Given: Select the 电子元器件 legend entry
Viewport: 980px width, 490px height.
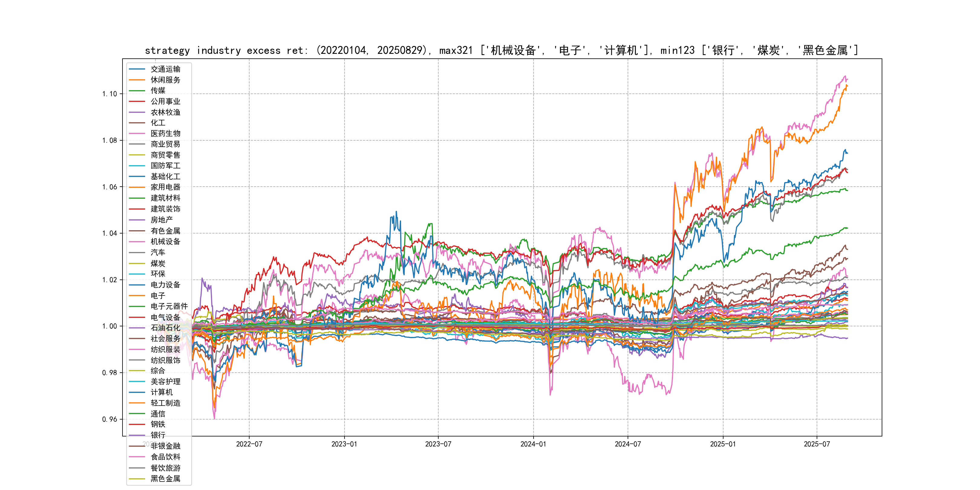Looking at the screenshot, I should (x=169, y=306).
